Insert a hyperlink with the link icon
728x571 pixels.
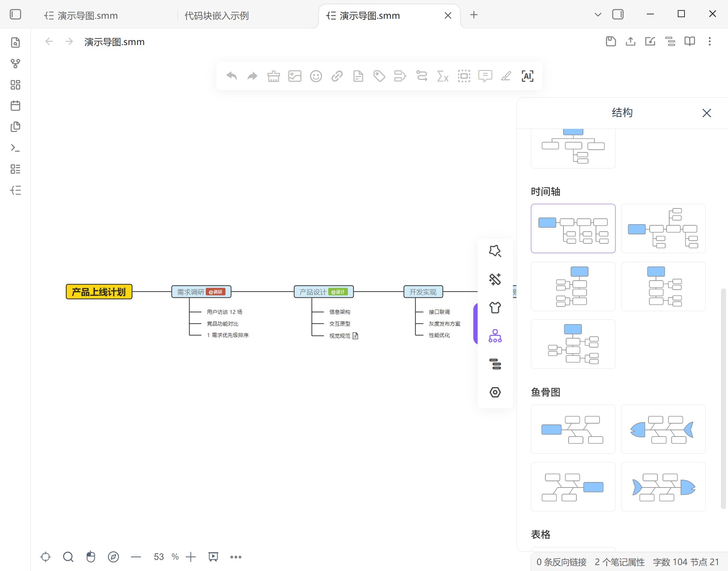(x=337, y=76)
